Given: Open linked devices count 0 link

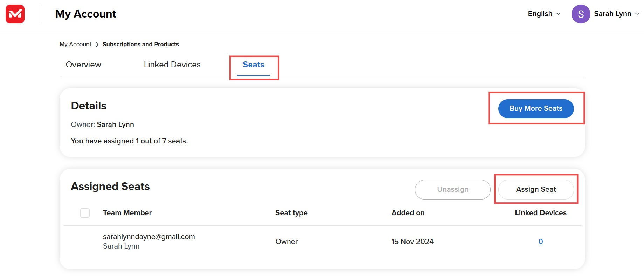Looking at the screenshot, I should [541, 242].
